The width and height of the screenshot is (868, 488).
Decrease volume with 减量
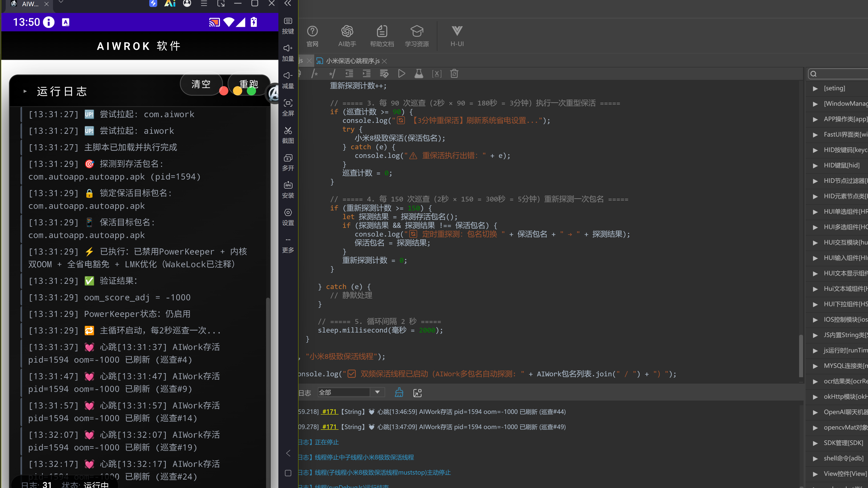pyautogui.click(x=288, y=80)
